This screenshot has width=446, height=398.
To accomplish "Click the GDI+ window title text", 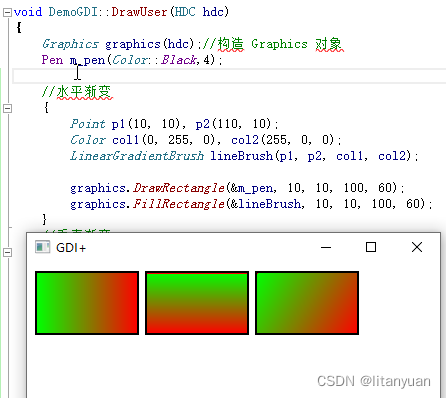I will point(71,248).
